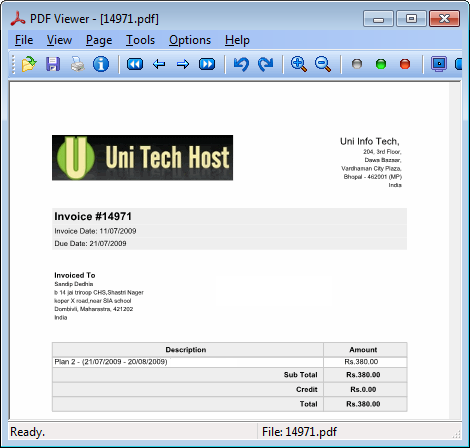Open the Page menu
The width and height of the screenshot is (470, 448).
(99, 40)
